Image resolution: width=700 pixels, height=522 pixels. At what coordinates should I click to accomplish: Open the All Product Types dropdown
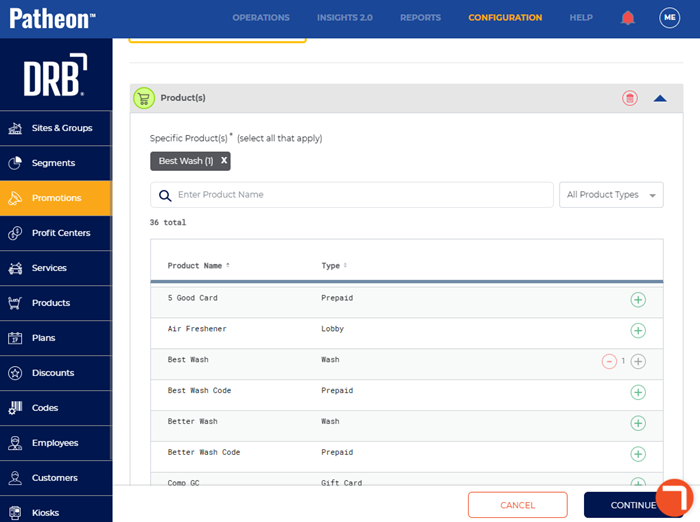611,195
